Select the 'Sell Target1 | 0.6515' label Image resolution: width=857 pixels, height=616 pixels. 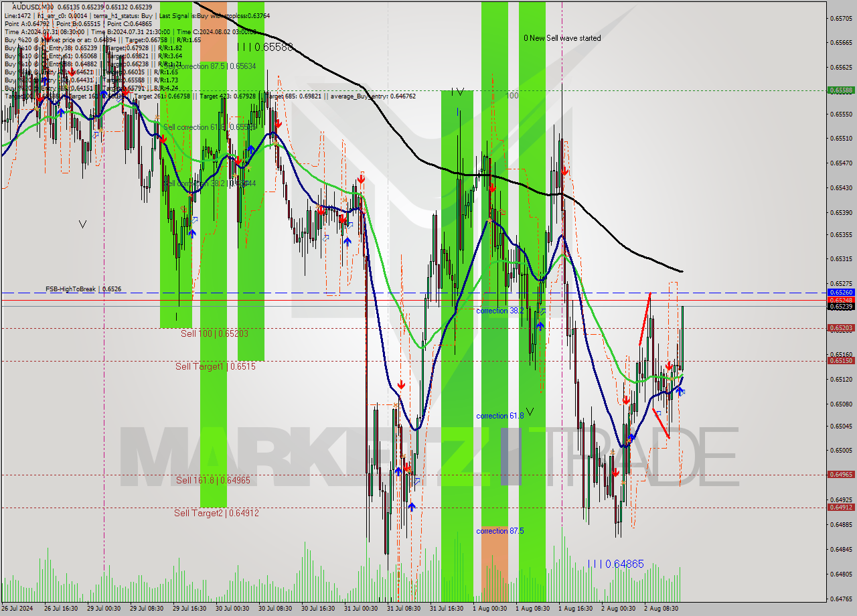tap(216, 366)
